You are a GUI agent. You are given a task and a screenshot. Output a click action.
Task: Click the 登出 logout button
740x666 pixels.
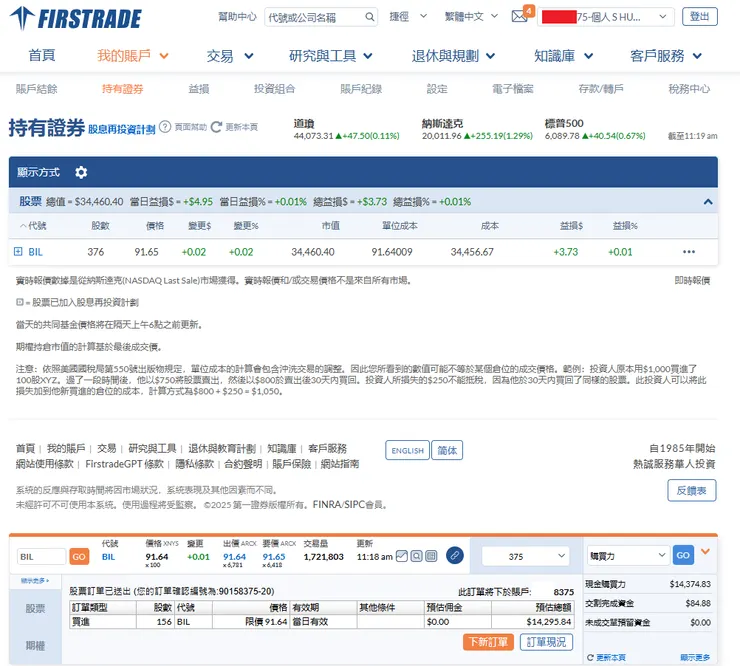pos(699,17)
